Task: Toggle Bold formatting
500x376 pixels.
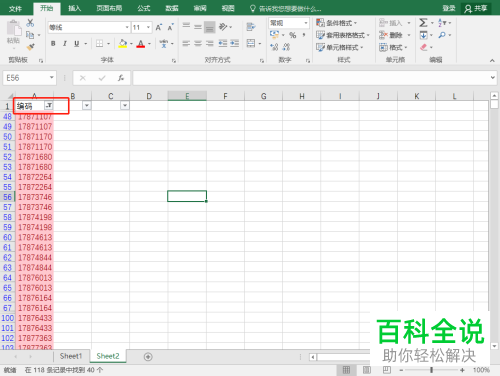Action: tap(53, 43)
